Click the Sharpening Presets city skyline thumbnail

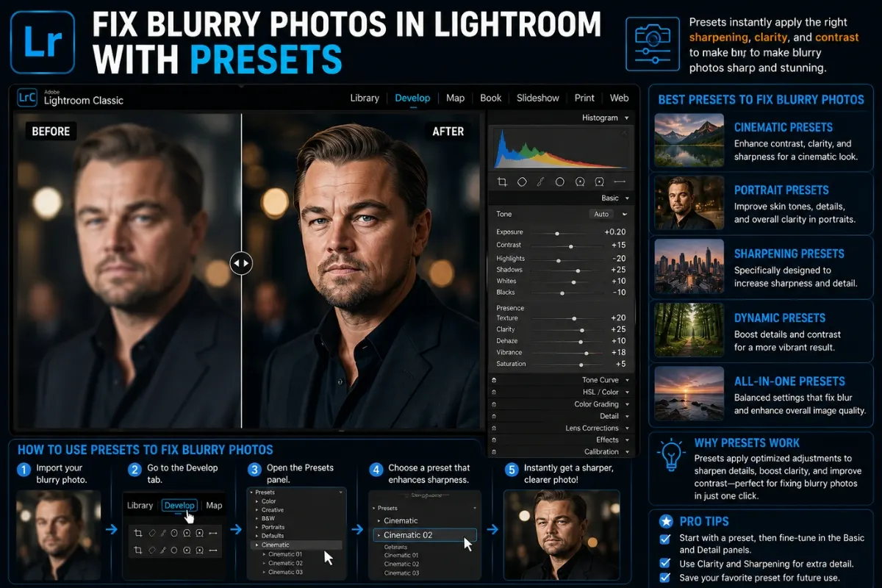(x=689, y=268)
